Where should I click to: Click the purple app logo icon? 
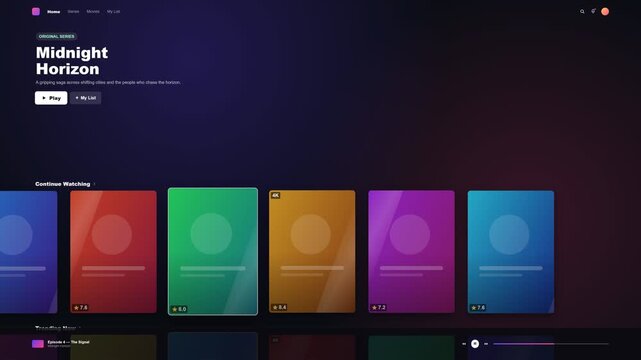tap(36, 11)
